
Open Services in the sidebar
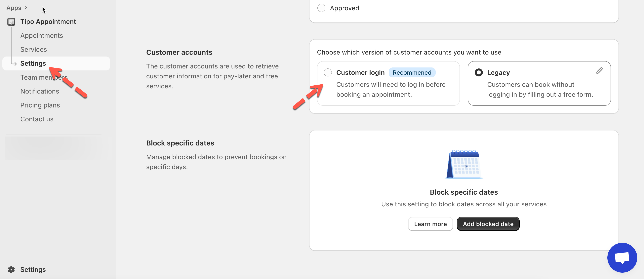click(x=33, y=50)
